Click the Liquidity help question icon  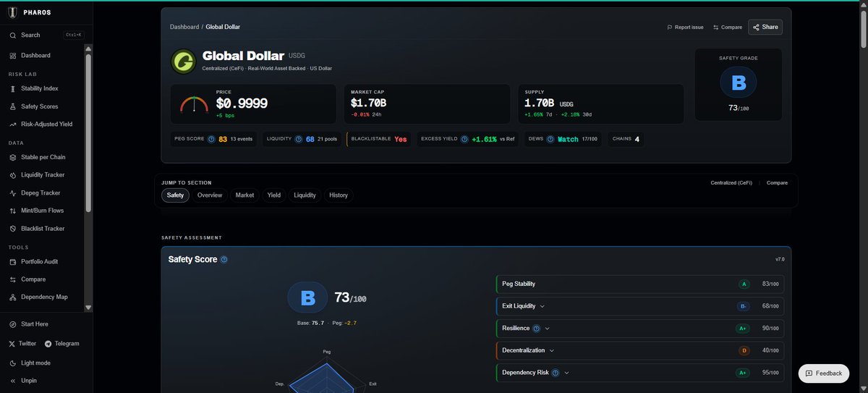click(299, 139)
